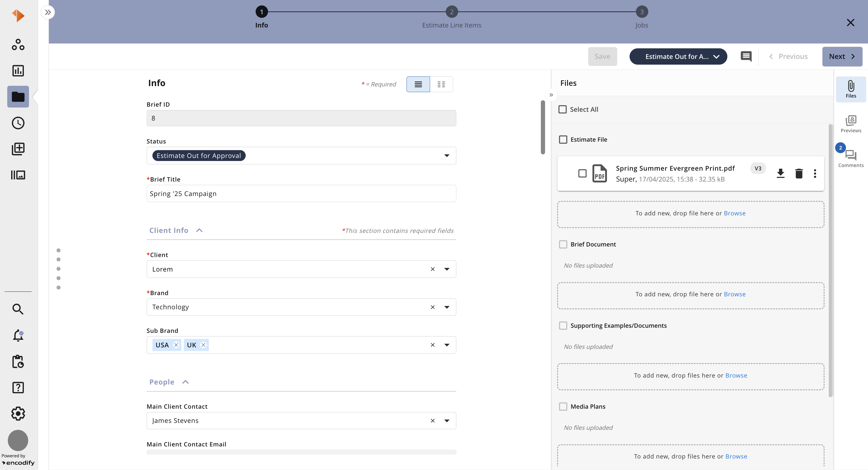Tick the Select All files checkbox
The height and width of the screenshot is (470, 868).
[x=562, y=109]
